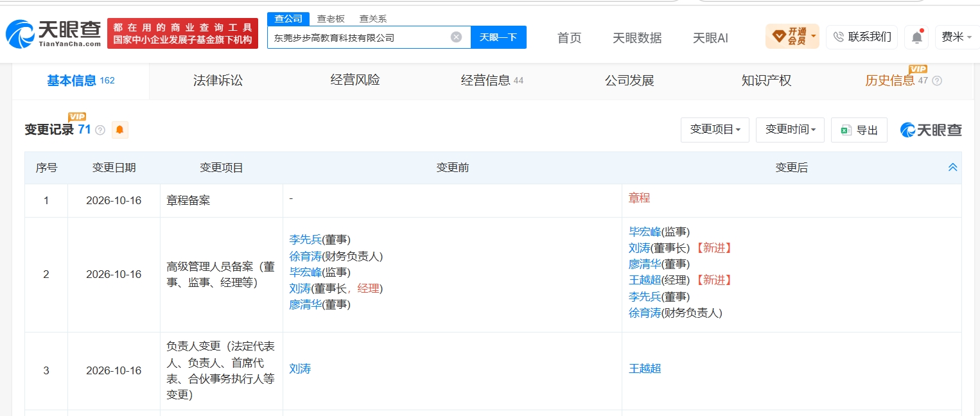
Task: Click the 天眼一下 search button
Action: pos(498,37)
